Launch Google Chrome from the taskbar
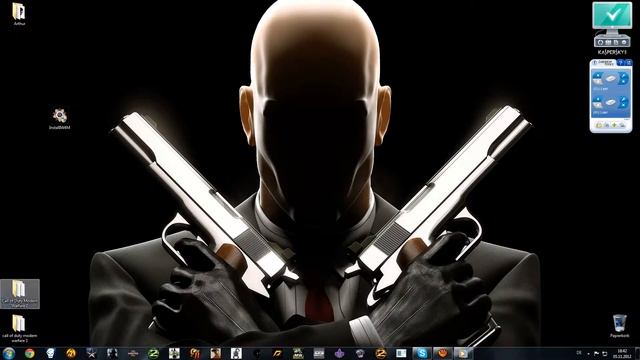This screenshot has width=640, height=360. click(x=29, y=353)
